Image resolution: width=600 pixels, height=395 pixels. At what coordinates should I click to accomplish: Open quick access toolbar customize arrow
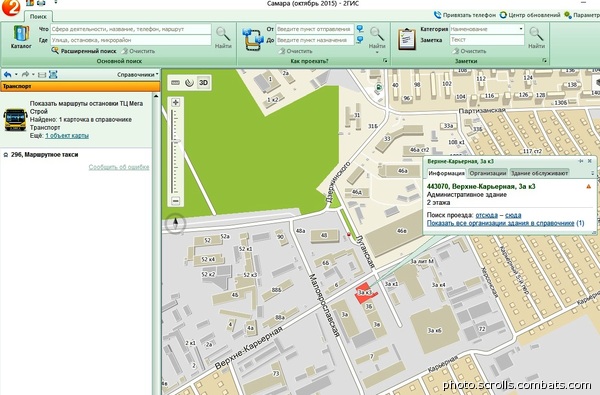click(x=56, y=2)
